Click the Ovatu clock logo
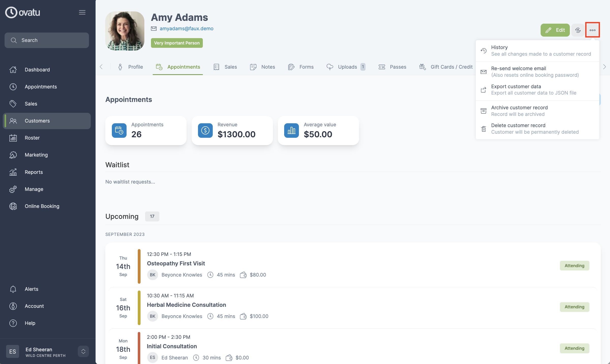 coord(11,12)
